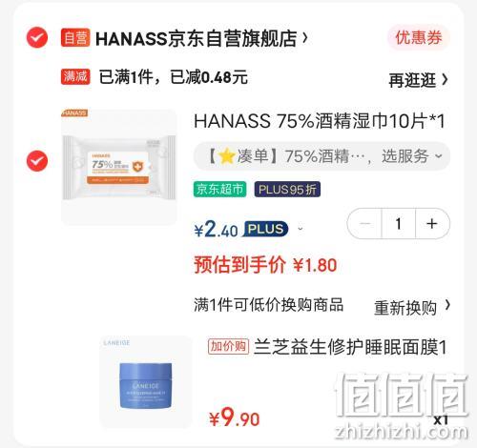The width and height of the screenshot is (477, 448).
Task: Click 再逛逛 to browse more
Action: (x=418, y=80)
